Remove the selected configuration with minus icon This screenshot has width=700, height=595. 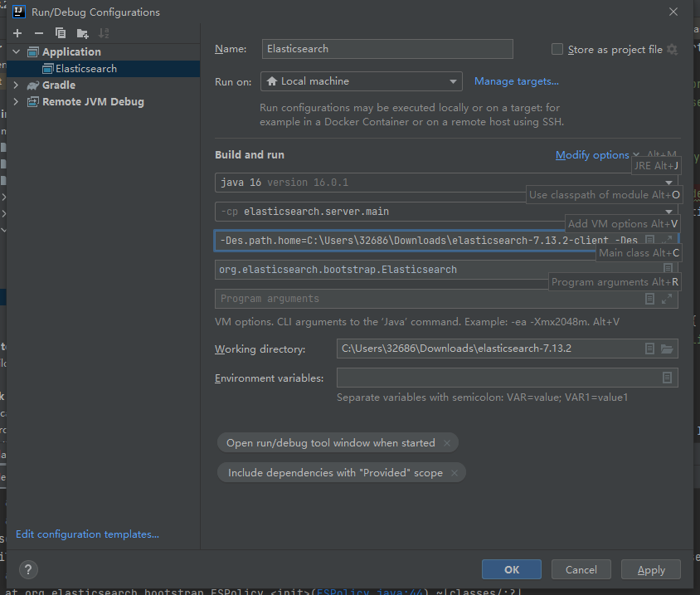(38, 33)
